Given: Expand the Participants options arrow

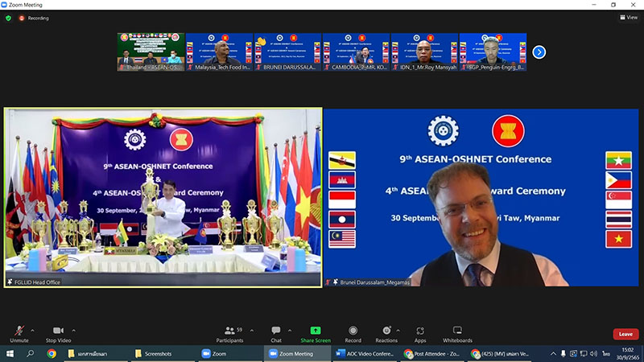Looking at the screenshot, I should 250,329.
